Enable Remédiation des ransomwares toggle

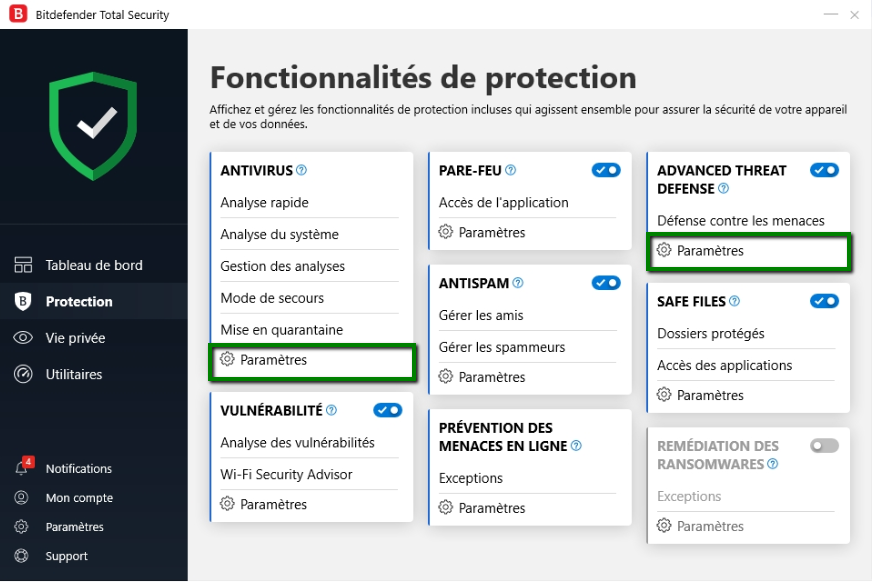[x=824, y=446]
